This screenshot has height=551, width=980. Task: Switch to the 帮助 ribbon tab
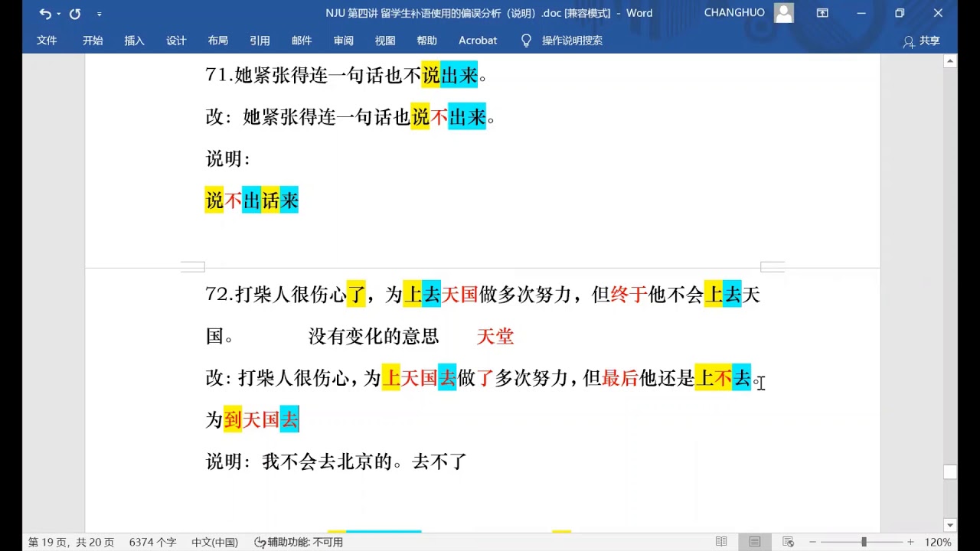tap(426, 41)
